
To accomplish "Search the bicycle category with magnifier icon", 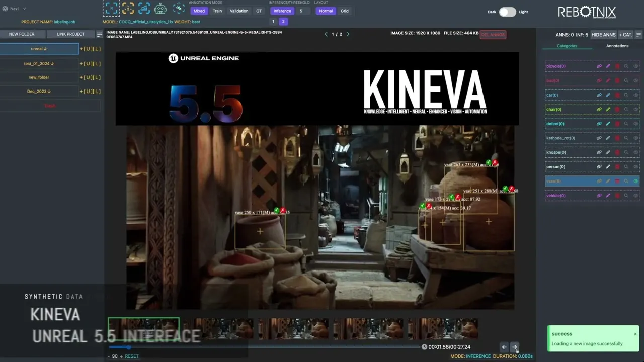I will (x=626, y=66).
